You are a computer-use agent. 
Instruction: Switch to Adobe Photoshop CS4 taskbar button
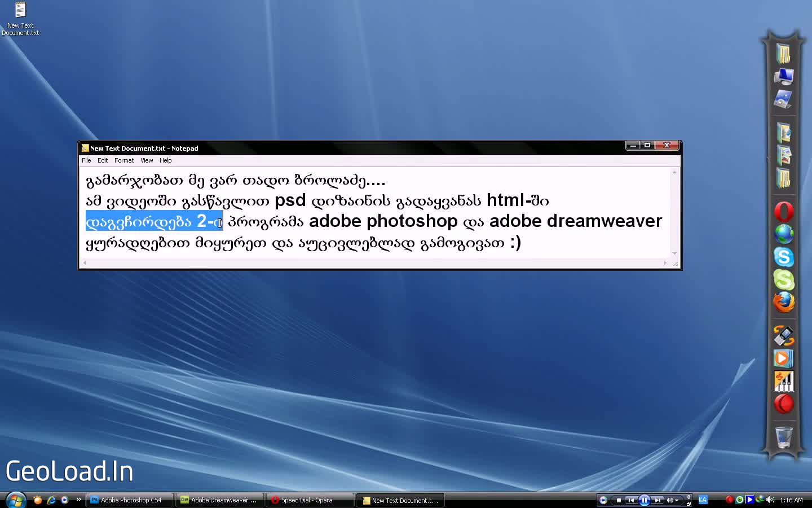click(130, 500)
